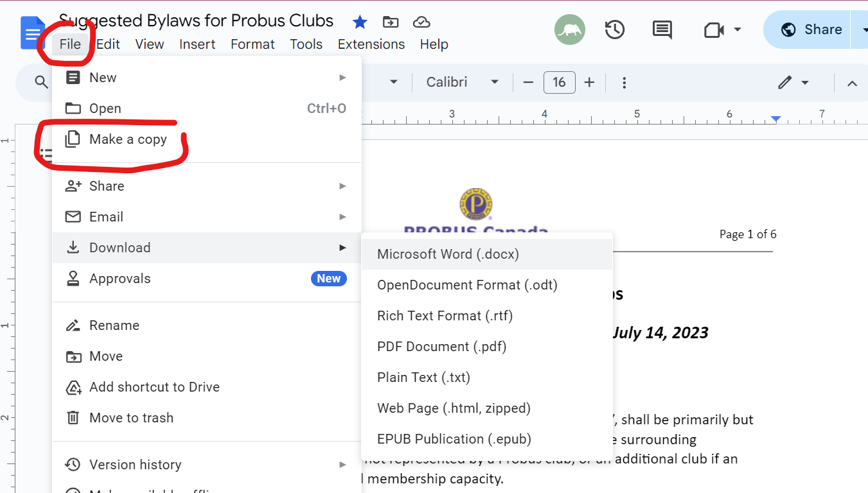Select Download in the File menu

point(207,248)
